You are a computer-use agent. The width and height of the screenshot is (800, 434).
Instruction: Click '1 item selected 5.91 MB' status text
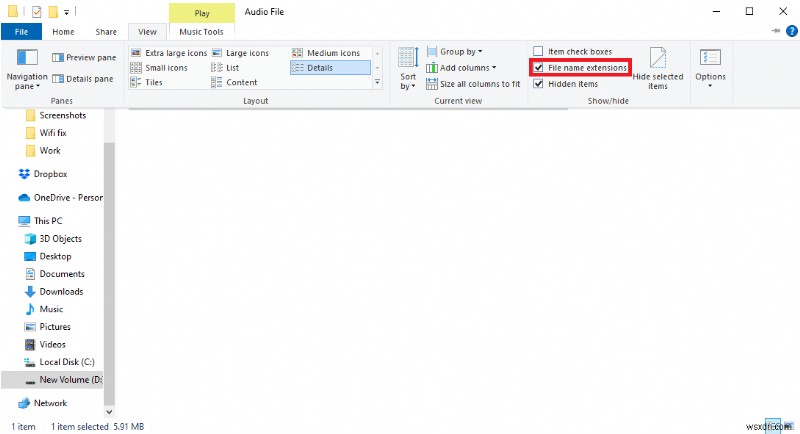coord(97,426)
